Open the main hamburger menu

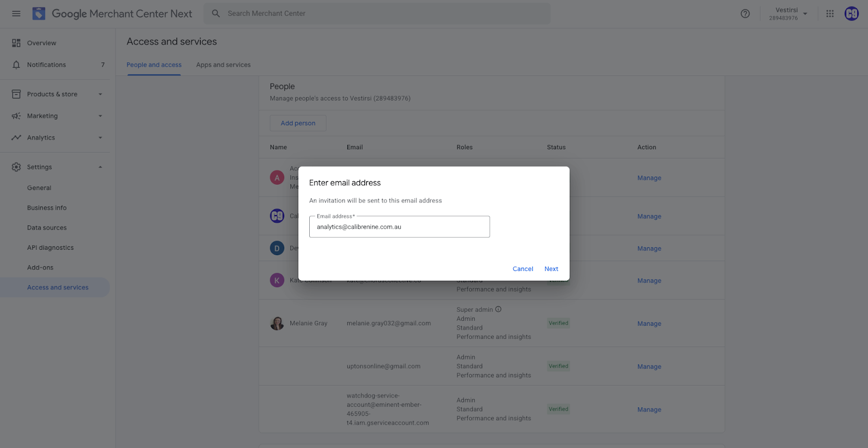click(16, 14)
